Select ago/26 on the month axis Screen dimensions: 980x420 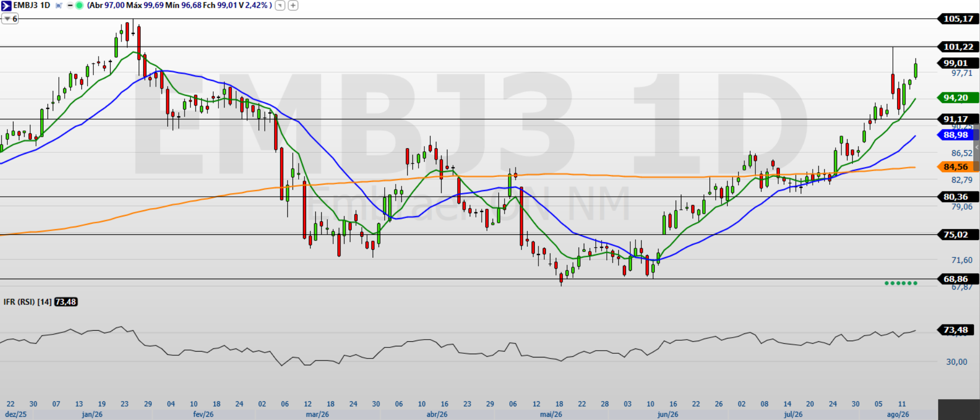(898, 414)
